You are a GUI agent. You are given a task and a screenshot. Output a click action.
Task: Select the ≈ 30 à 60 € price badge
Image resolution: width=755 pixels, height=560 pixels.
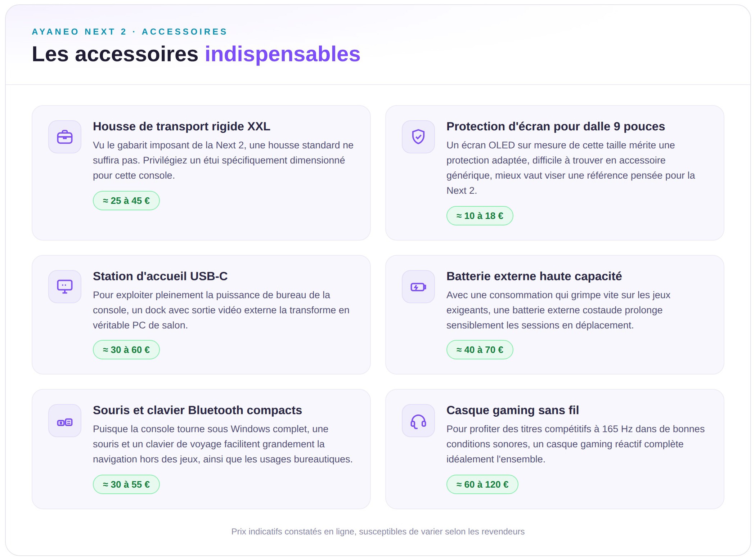[x=126, y=350]
